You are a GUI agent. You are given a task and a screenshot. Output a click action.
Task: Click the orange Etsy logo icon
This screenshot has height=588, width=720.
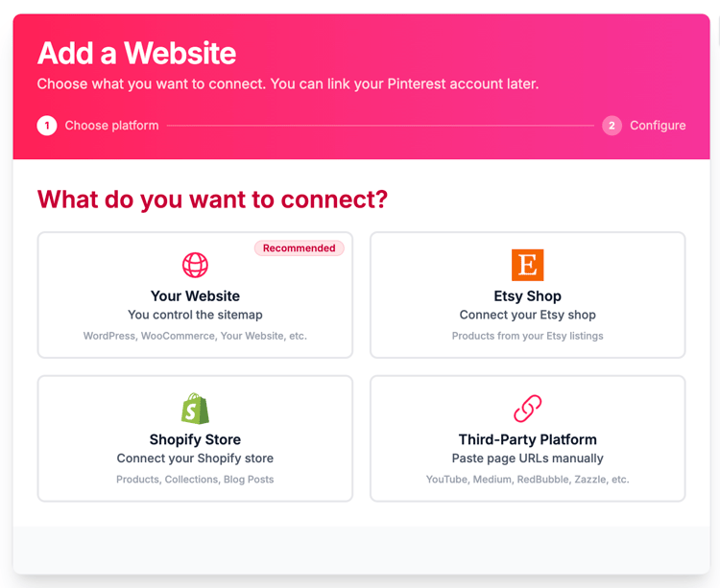click(527, 265)
